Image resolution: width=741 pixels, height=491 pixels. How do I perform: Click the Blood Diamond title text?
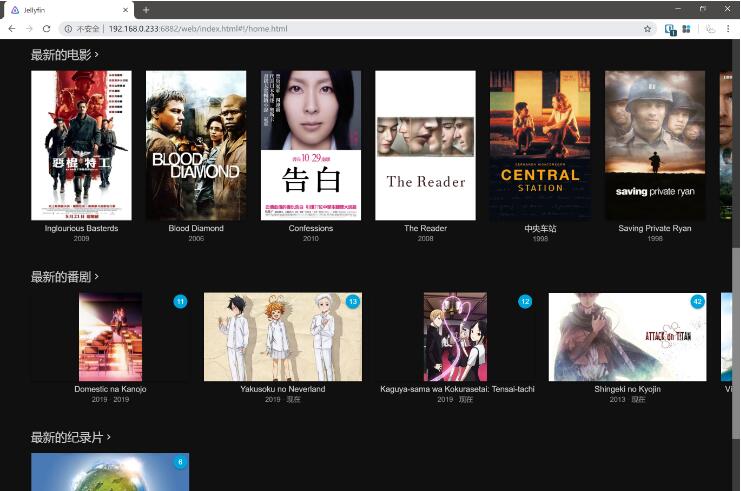[196, 228]
